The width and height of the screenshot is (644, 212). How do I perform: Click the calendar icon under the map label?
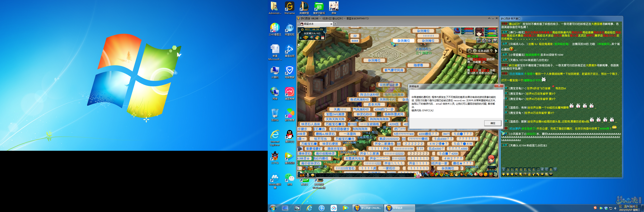[323, 37]
